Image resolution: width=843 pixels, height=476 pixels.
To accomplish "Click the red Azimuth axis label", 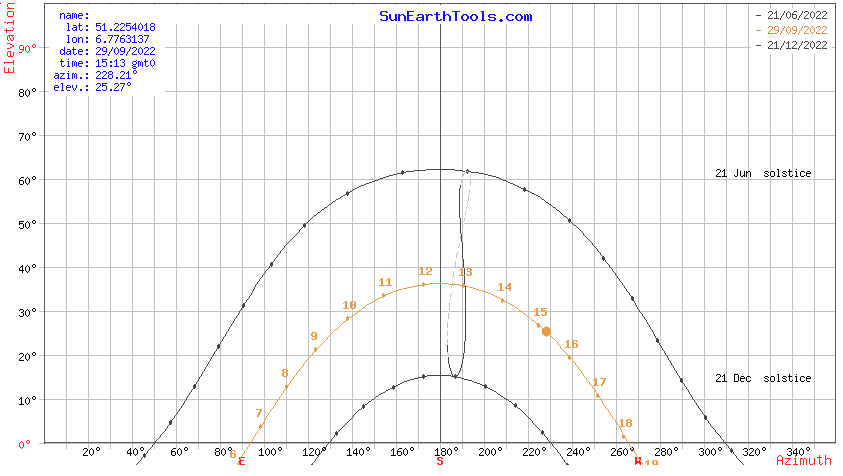I will coord(803,461).
